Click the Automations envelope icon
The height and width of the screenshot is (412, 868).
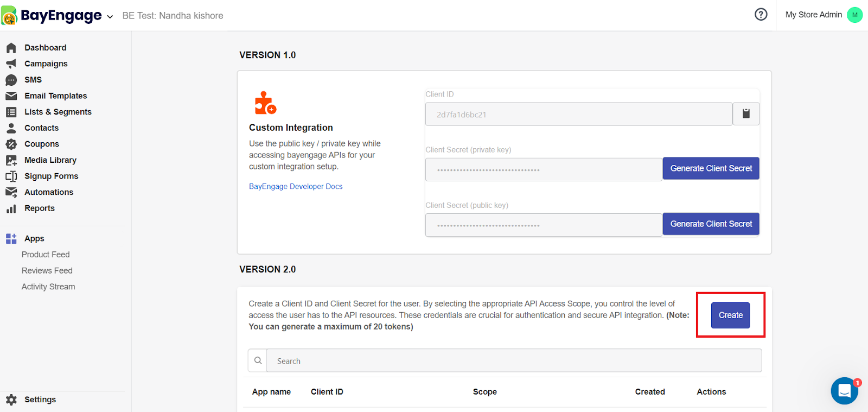(x=11, y=192)
